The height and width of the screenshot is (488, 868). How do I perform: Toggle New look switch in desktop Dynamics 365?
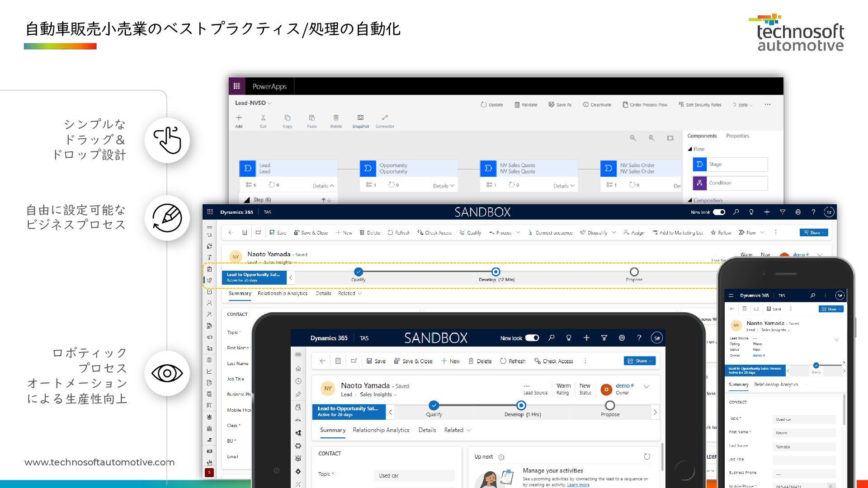click(x=719, y=212)
